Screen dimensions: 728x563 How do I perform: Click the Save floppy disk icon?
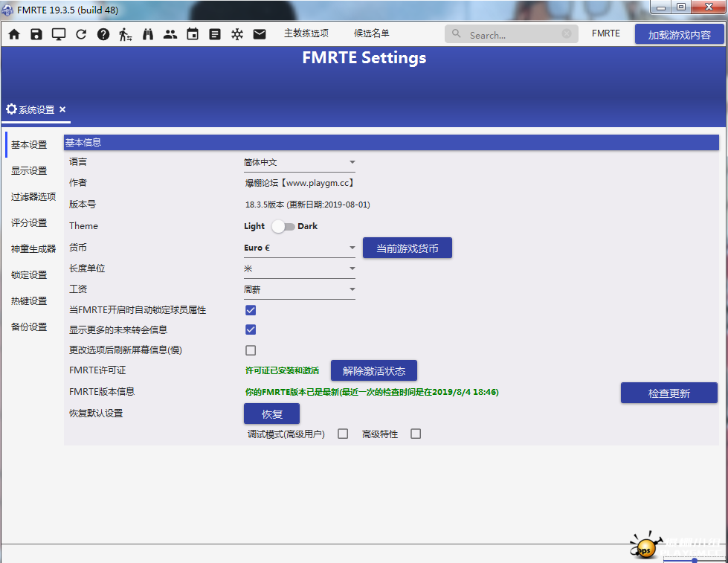pyautogui.click(x=36, y=34)
